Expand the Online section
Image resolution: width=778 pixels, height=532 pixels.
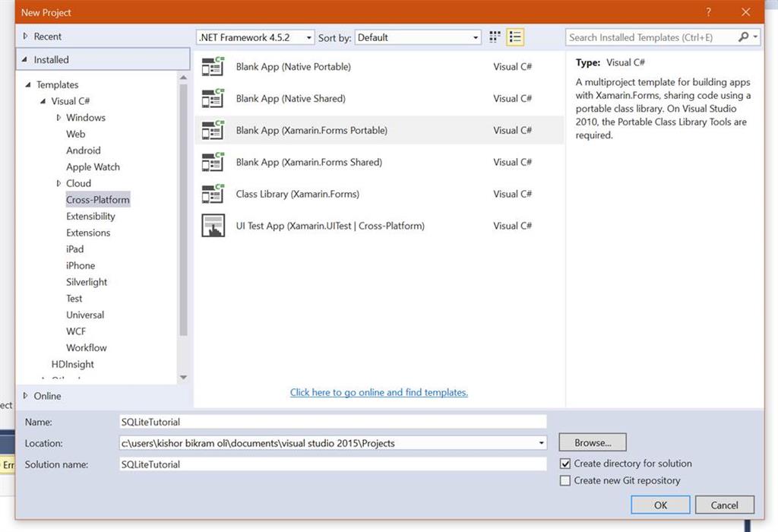pos(25,395)
